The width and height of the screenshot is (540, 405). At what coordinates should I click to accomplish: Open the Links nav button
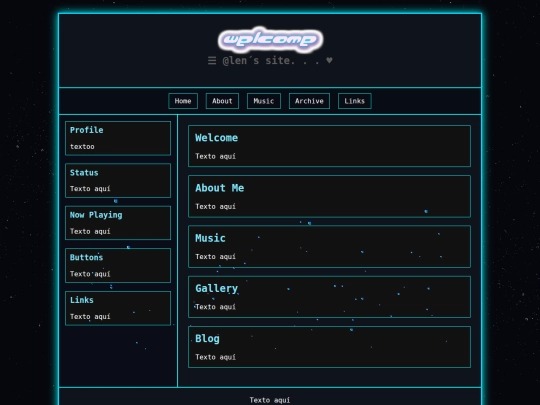[x=354, y=101]
